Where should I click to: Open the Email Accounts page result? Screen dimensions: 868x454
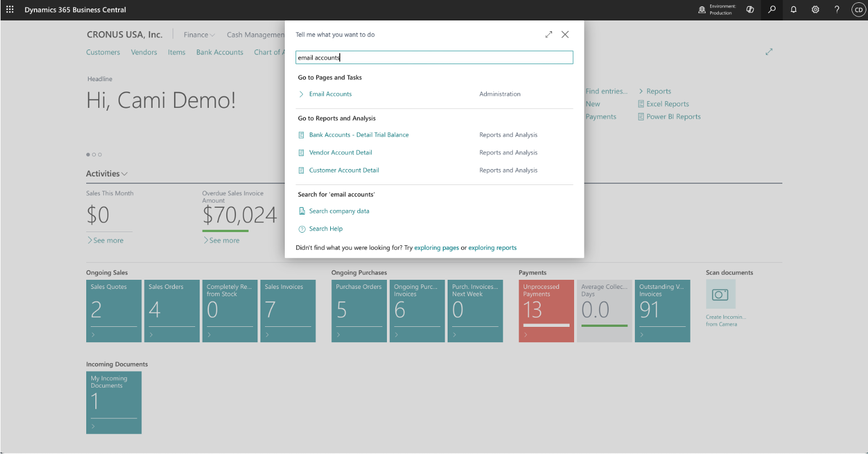coord(330,94)
